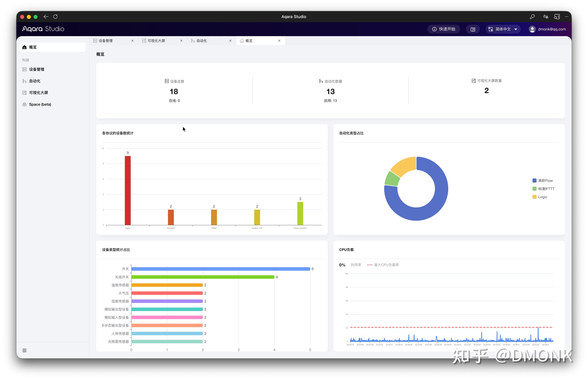This screenshot has width=588, height=380.
Task: Click the 自动化数量 count 13
Action: pos(330,92)
